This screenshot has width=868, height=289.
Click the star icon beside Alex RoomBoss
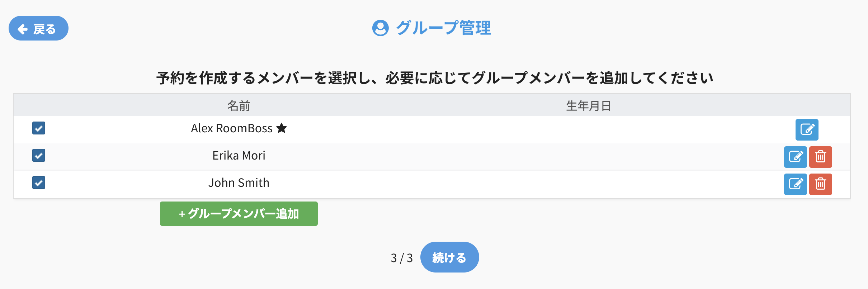pos(282,128)
